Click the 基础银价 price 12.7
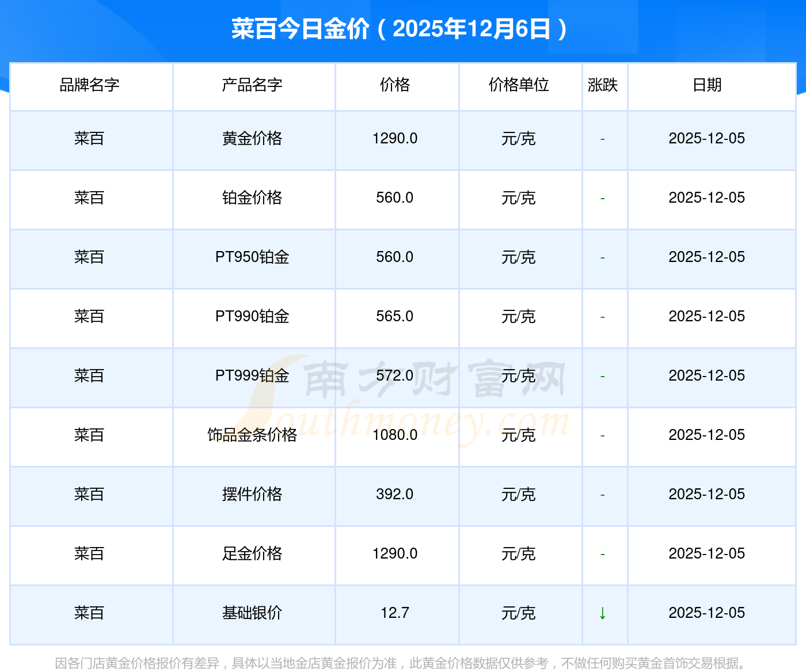 click(x=395, y=613)
